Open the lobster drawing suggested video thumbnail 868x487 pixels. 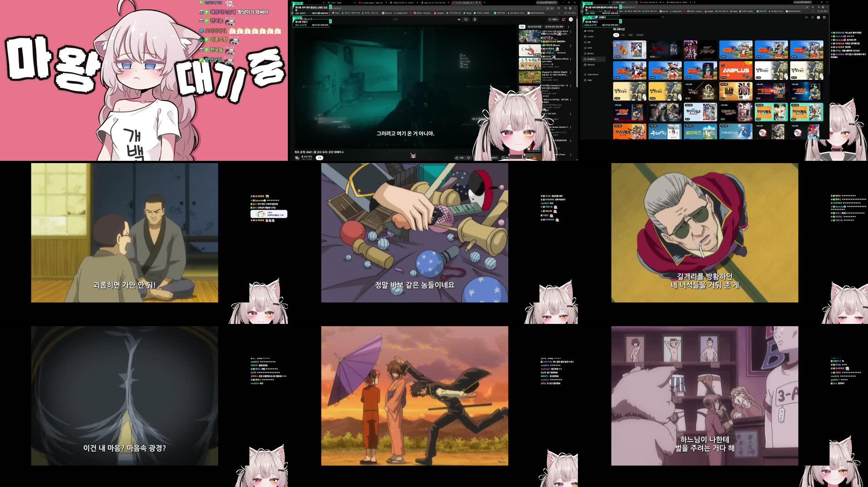[x=530, y=50]
